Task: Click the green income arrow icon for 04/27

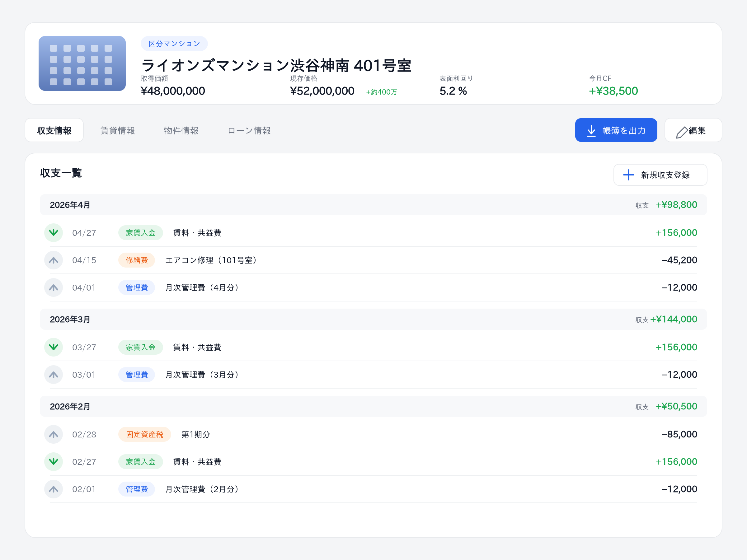Action: pos(53,233)
